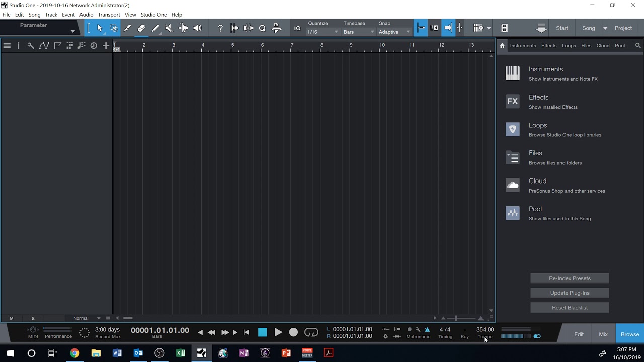Toggle Ripple Edit button
Screen dimensions: 644x362
pyautogui.click(x=434, y=28)
